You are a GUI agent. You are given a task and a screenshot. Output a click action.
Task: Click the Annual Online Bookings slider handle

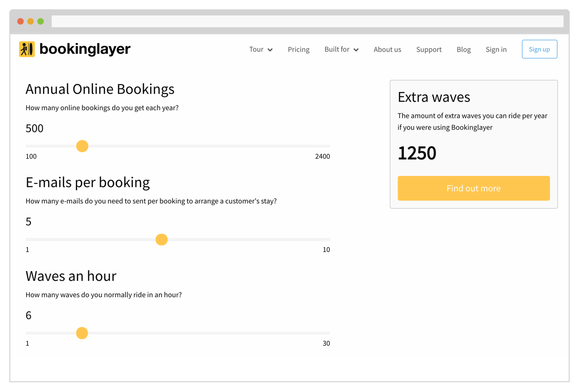(82, 146)
